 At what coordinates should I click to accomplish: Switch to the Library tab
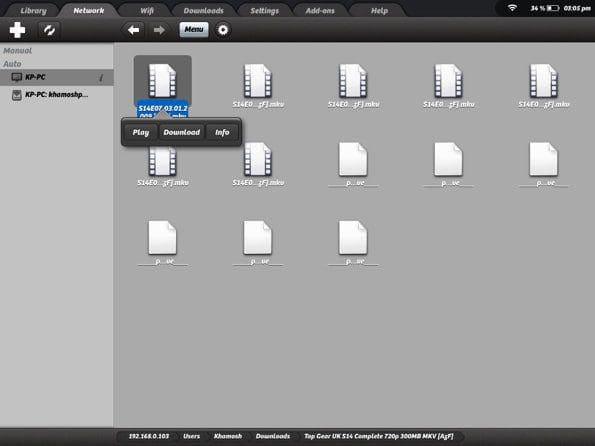click(33, 11)
